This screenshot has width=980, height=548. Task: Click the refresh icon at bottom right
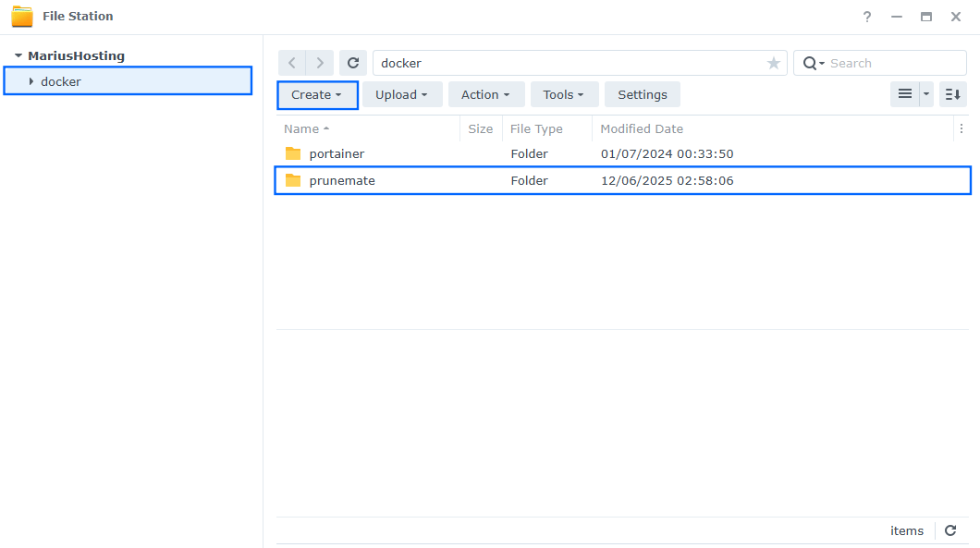click(950, 530)
